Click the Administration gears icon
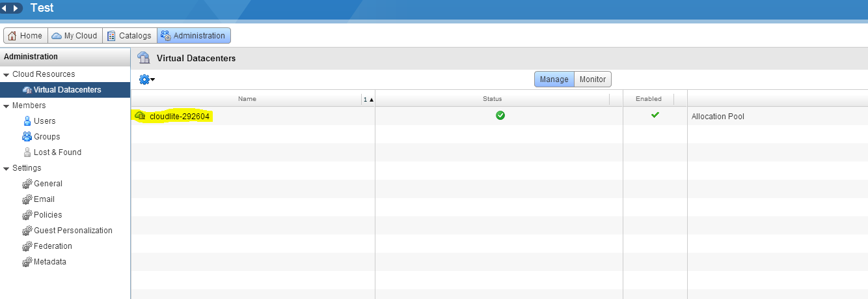This screenshot has height=299, width=868. point(165,36)
